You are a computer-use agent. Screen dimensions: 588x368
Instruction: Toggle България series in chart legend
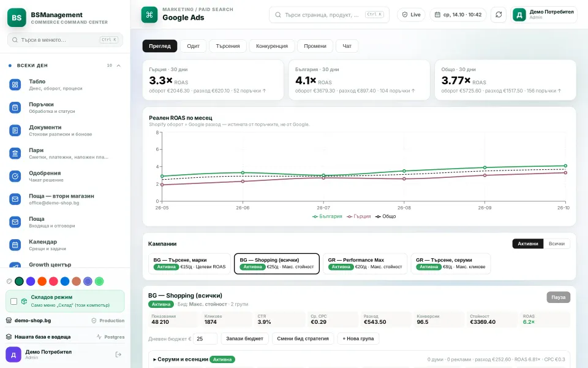click(327, 217)
